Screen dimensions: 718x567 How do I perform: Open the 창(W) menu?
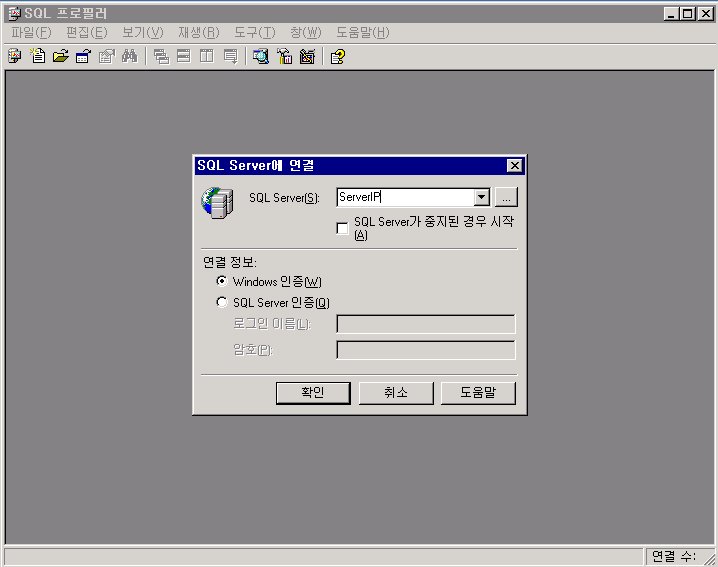pos(306,33)
